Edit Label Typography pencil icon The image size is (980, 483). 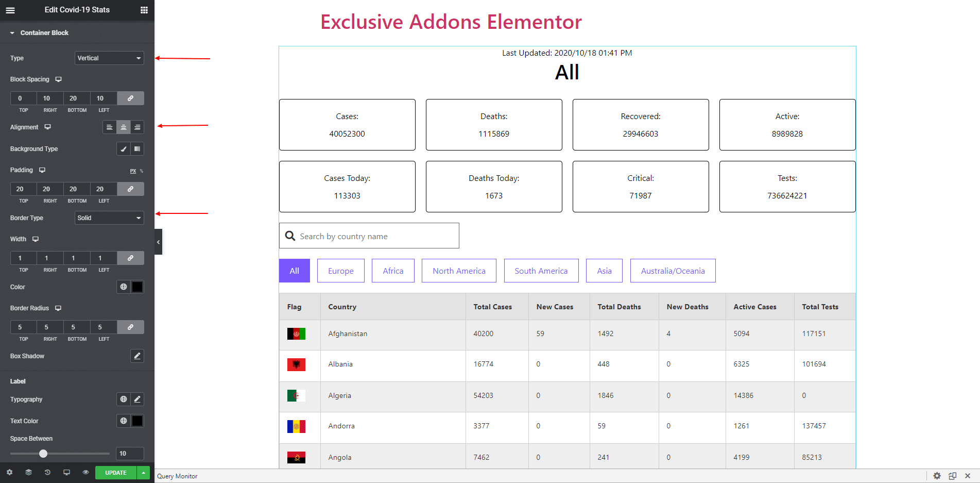point(137,399)
